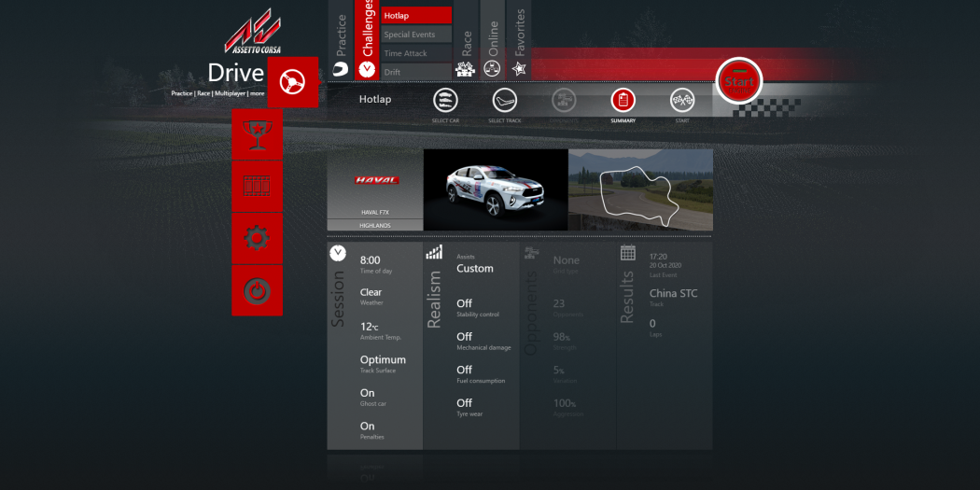Change the Optimum Track Surface setting
The height and width of the screenshot is (490, 980).
[x=383, y=364]
